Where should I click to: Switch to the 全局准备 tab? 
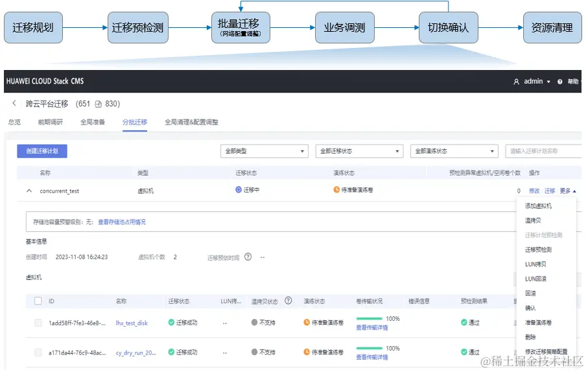pos(93,122)
